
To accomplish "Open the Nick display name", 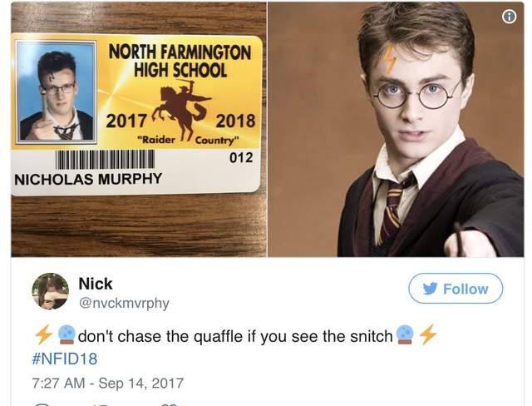I will pyautogui.click(x=96, y=284).
